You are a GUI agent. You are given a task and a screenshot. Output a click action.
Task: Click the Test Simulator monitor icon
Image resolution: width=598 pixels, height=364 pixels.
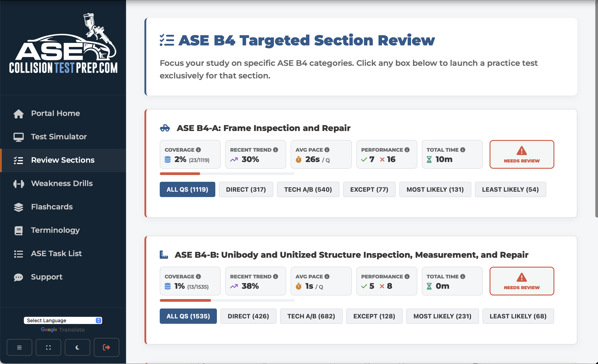click(18, 137)
